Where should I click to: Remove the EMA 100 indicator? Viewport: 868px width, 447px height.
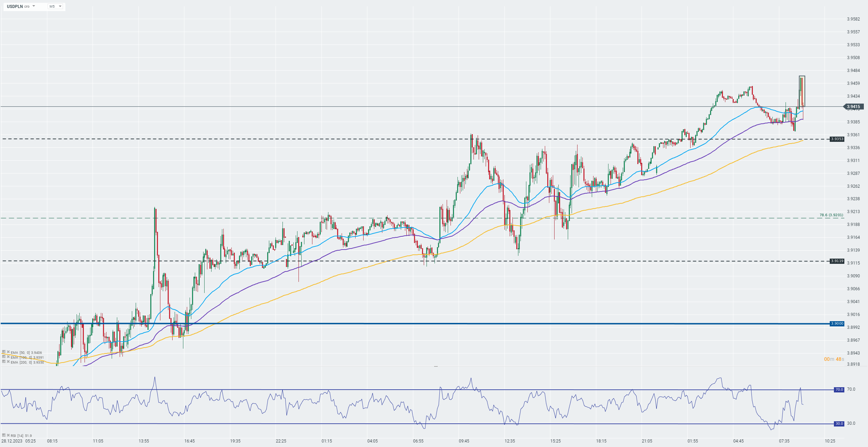8,357
